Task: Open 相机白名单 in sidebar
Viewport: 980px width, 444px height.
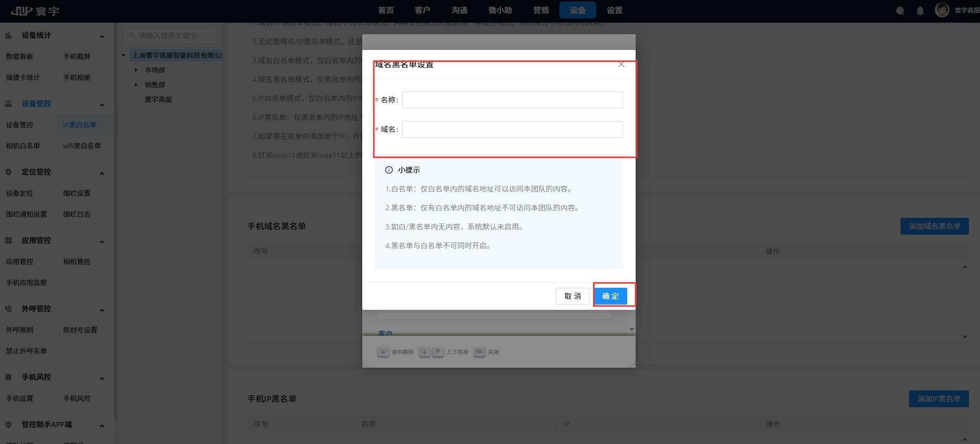Action: 23,146
